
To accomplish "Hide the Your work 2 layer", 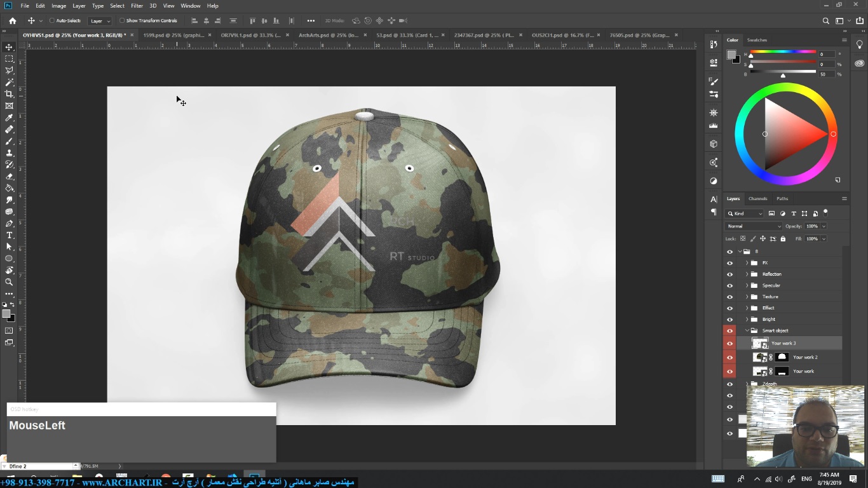I will [x=729, y=358].
